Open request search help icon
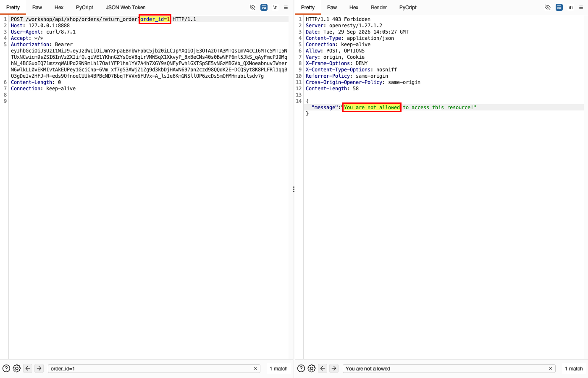 (x=6, y=368)
